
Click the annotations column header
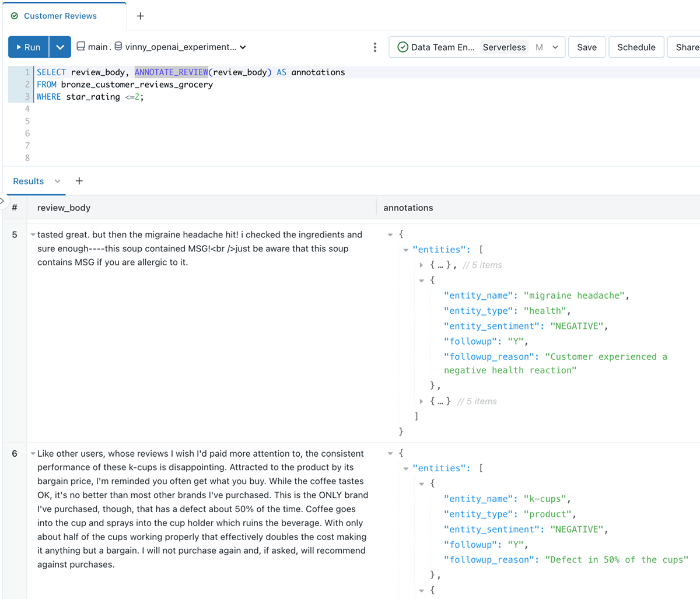(408, 208)
